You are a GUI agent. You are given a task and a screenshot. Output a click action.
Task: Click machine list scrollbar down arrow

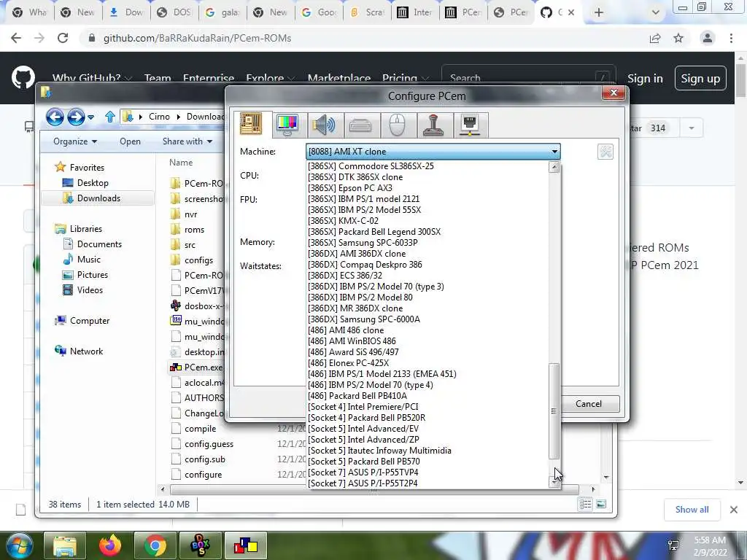tap(554, 483)
